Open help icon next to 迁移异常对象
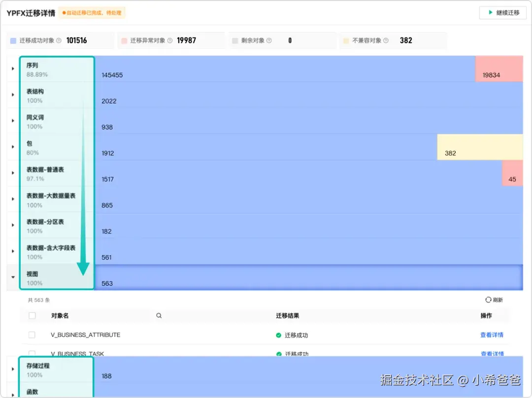Image resolution: width=532 pixels, height=398 pixels. [169, 40]
